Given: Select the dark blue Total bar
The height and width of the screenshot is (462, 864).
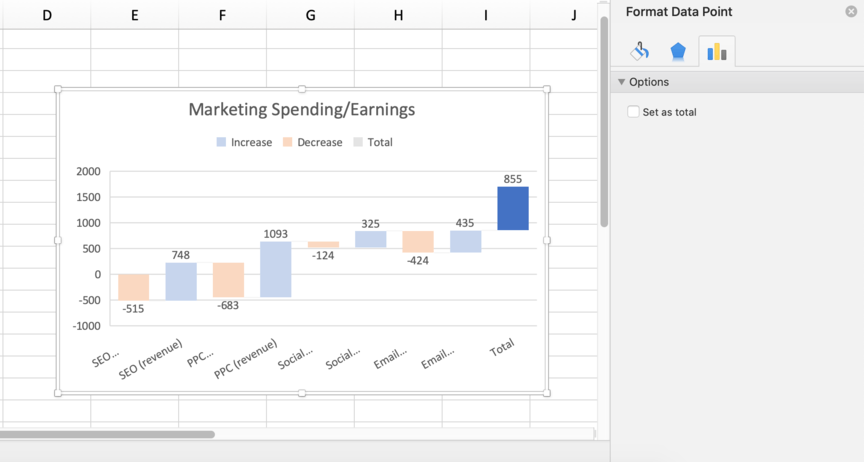Looking at the screenshot, I should click(512, 208).
